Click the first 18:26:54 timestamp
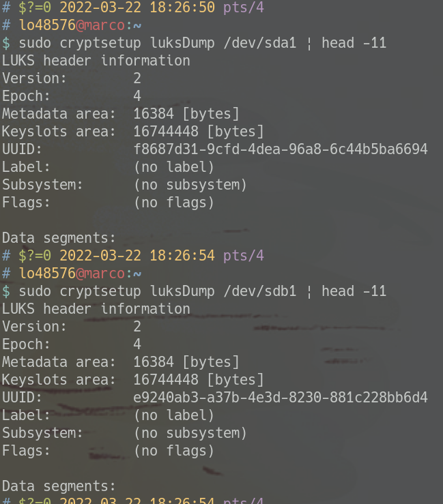This screenshot has height=504, width=443. coord(182,256)
